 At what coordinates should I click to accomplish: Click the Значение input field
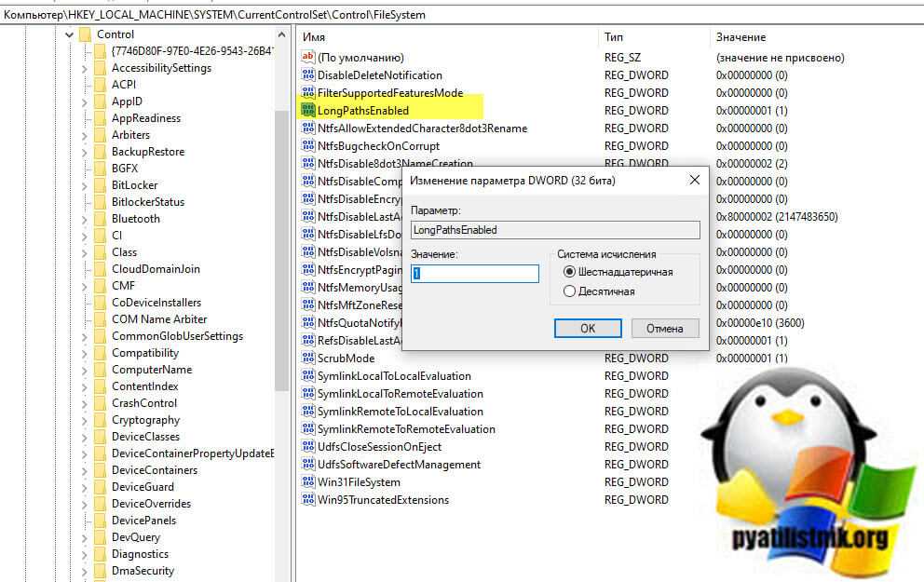click(x=475, y=274)
